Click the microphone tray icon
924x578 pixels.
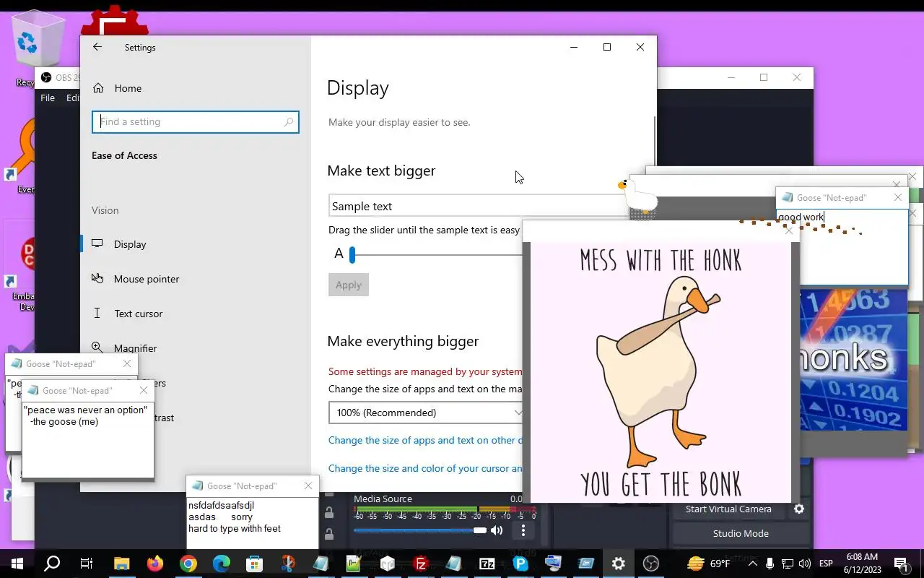coord(770,564)
